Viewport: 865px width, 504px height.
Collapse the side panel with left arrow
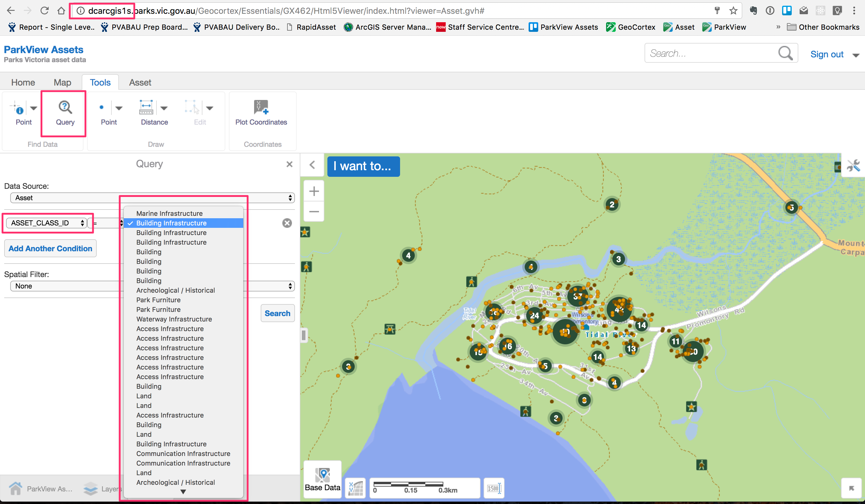pyautogui.click(x=312, y=165)
